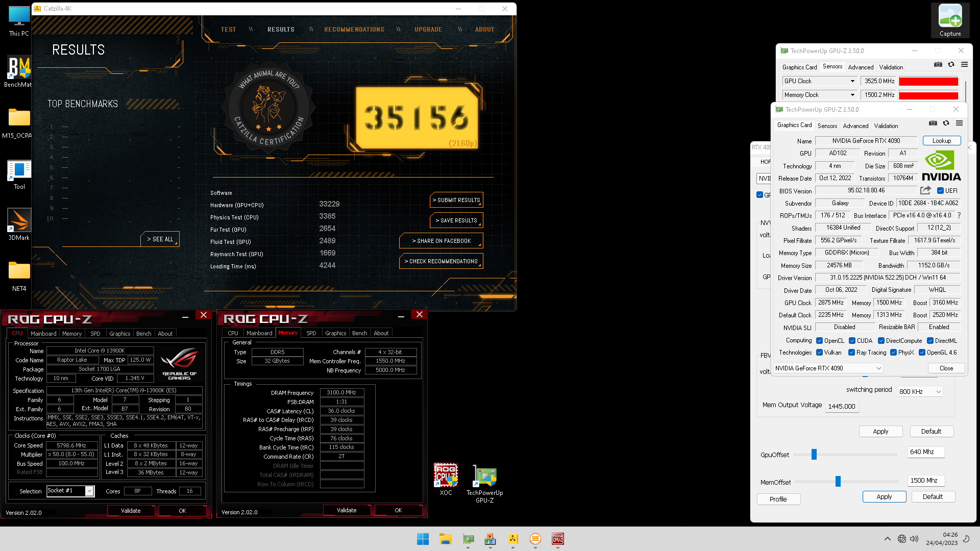980x551 pixels.
Task: Toggle the CUDA checkbox
Action: coord(852,341)
